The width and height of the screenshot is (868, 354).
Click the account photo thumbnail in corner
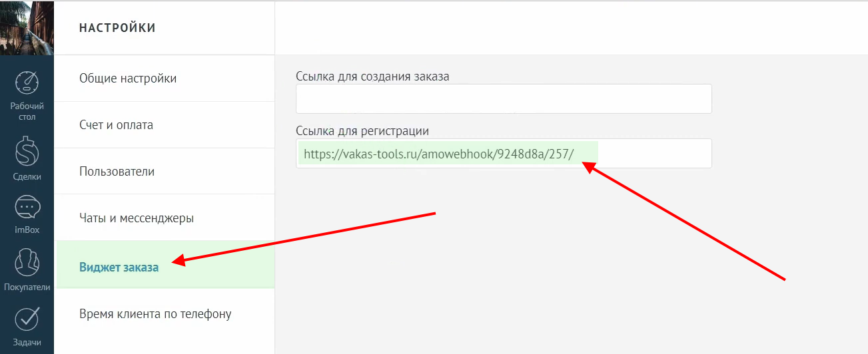pyautogui.click(x=27, y=28)
